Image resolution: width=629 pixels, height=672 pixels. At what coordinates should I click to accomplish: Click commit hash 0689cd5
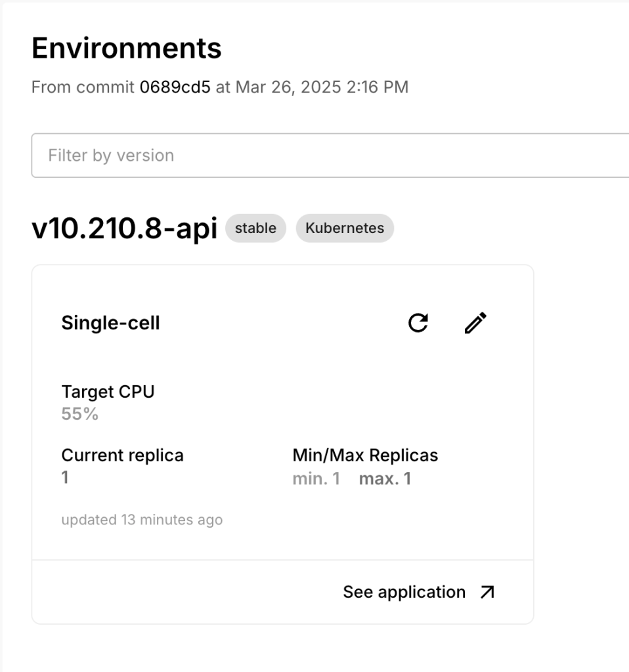(175, 87)
